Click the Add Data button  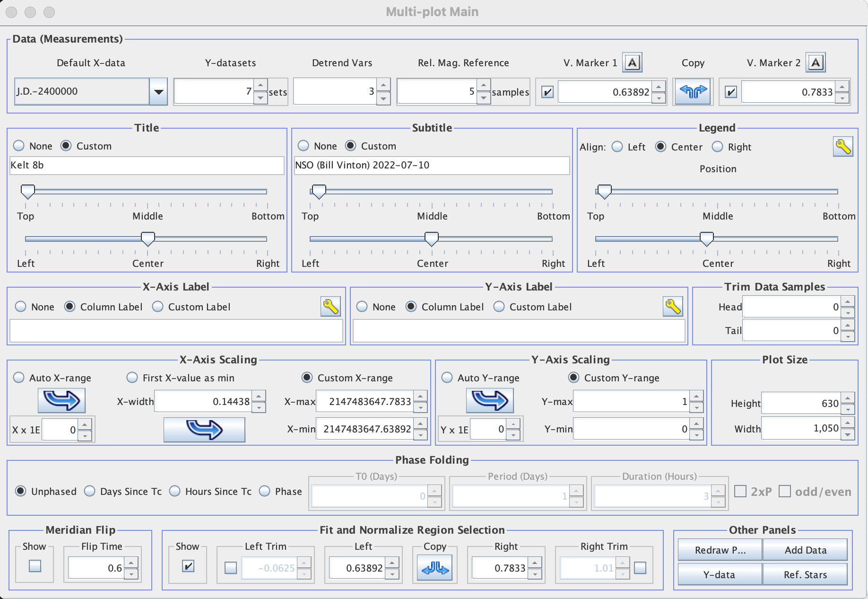point(805,550)
